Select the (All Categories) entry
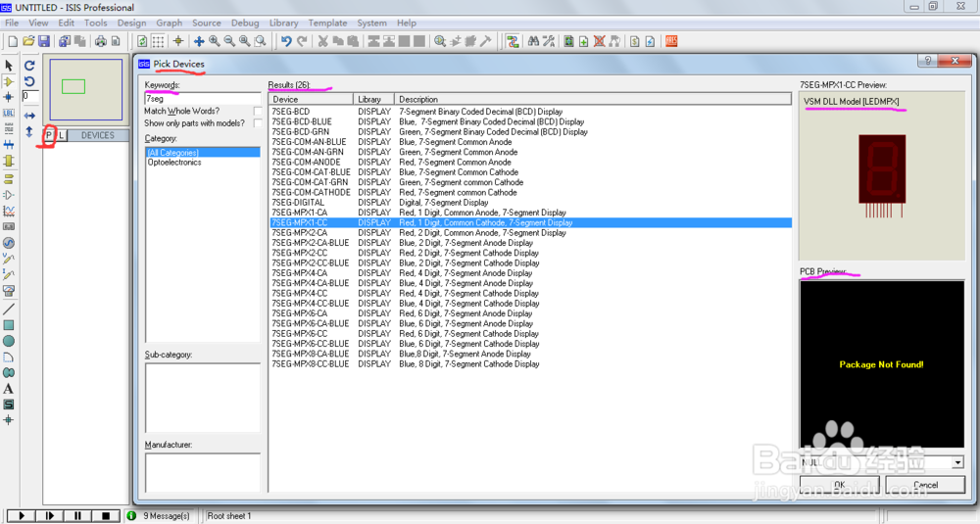Image resolution: width=980 pixels, height=524 pixels. pos(203,153)
